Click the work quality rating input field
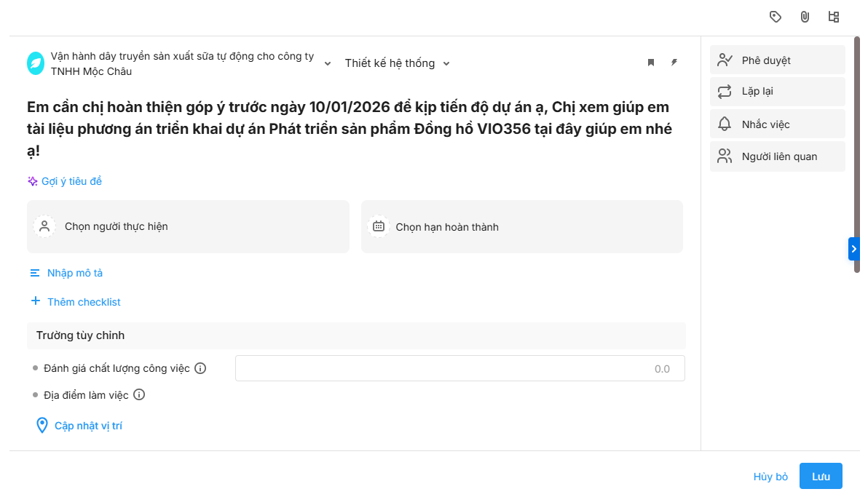The width and height of the screenshot is (868, 497). (459, 368)
